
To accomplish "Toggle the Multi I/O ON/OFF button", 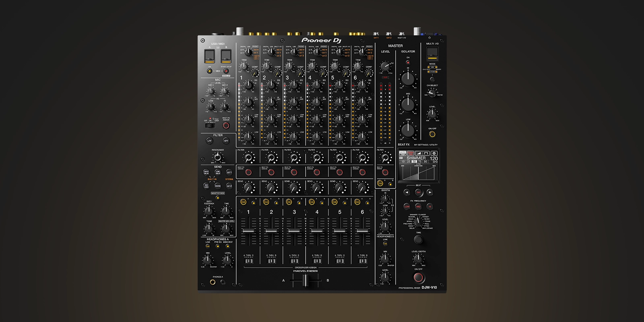I will pos(432,134).
